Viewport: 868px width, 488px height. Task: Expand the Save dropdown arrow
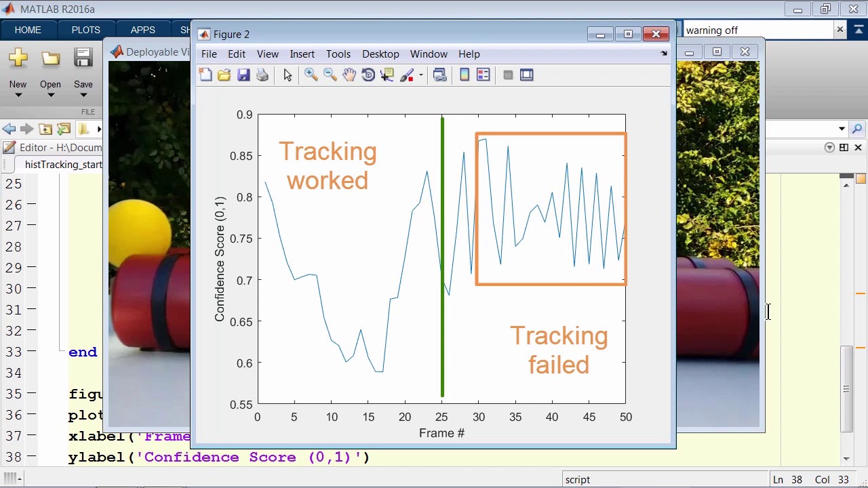pos(83,96)
